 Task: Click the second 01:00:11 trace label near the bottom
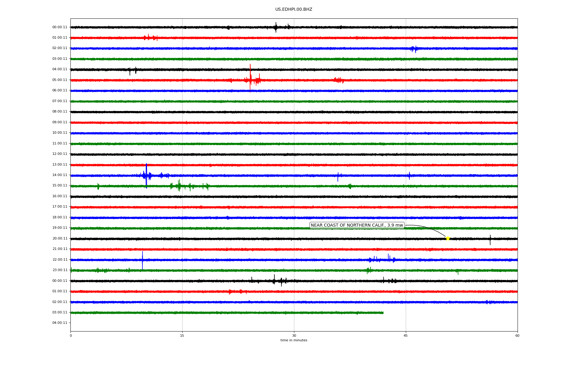pyautogui.click(x=60, y=291)
